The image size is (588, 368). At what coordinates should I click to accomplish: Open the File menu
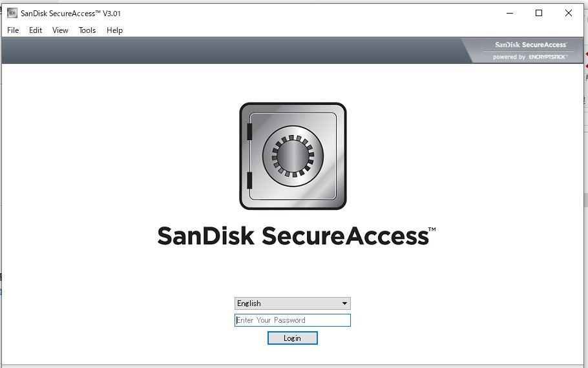tap(13, 30)
